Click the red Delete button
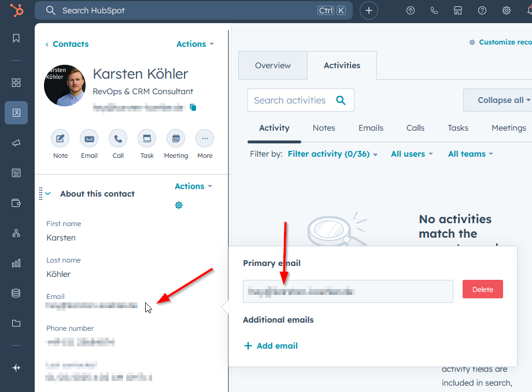The height and width of the screenshot is (392, 532). [482, 289]
